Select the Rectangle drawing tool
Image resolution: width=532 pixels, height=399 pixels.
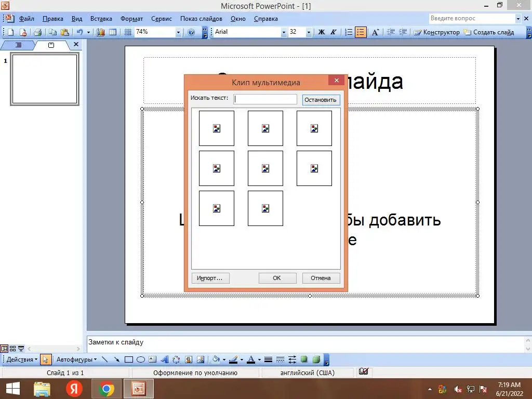(129, 360)
